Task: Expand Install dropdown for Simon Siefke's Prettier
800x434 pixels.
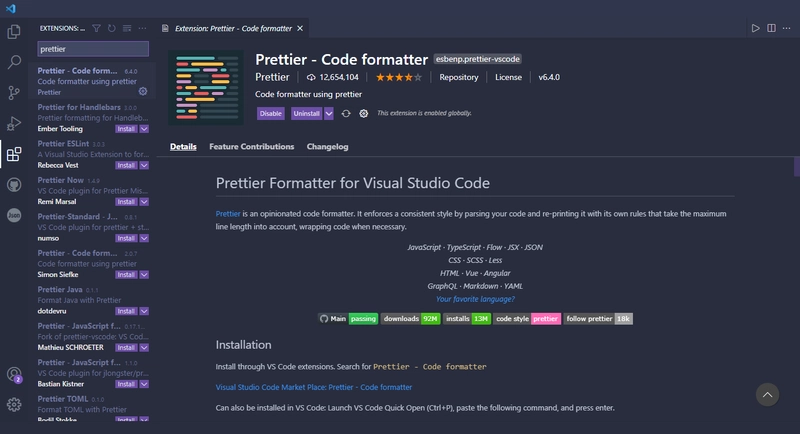Action: click(x=144, y=275)
